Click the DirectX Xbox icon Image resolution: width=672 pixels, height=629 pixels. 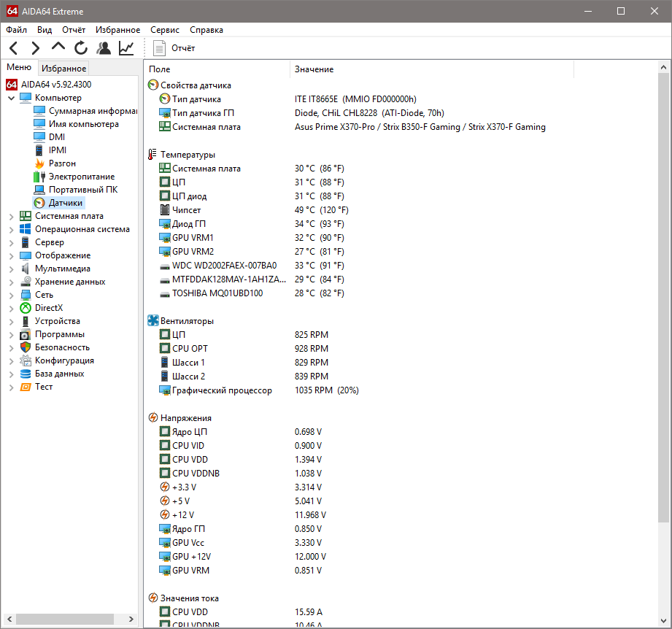pyautogui.click(x=26, y=308)
